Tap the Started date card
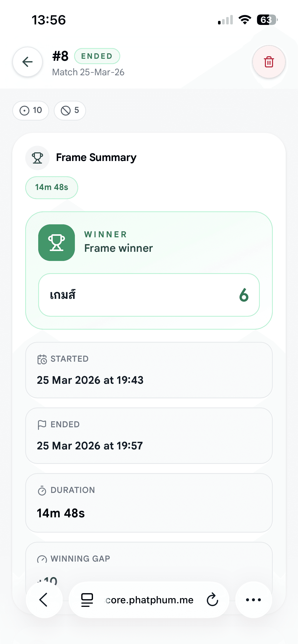Screen dimensions: 298x644 (149, 370)
